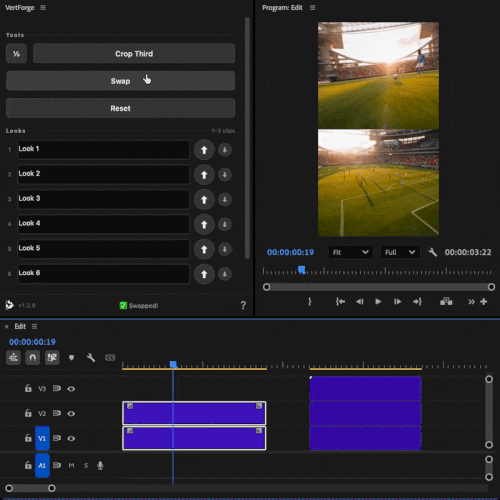Click the down arrow for Look 5
Image resolution: width=500 pixels, height=500 pixels.
225,249
